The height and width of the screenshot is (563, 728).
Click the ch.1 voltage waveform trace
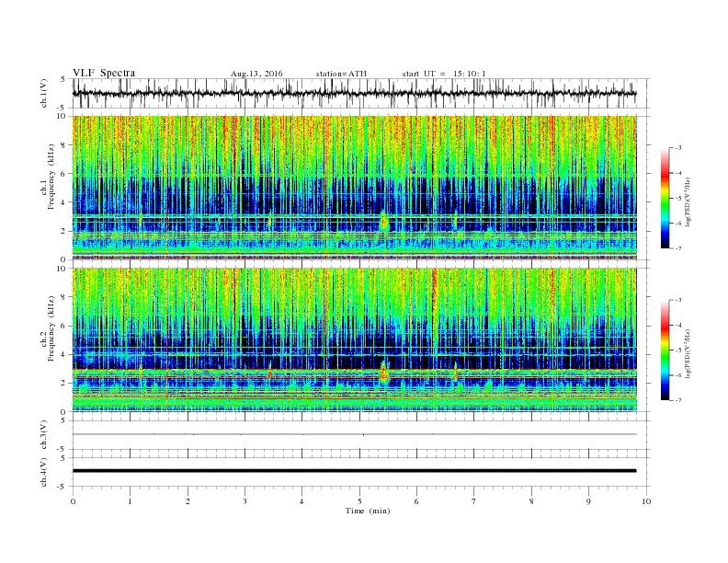coord(354,93)
